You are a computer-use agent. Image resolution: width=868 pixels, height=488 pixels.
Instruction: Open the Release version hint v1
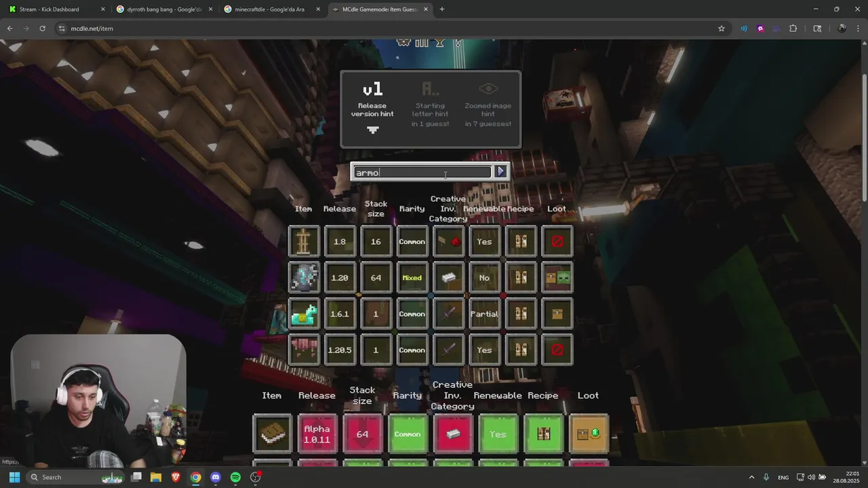372,89
